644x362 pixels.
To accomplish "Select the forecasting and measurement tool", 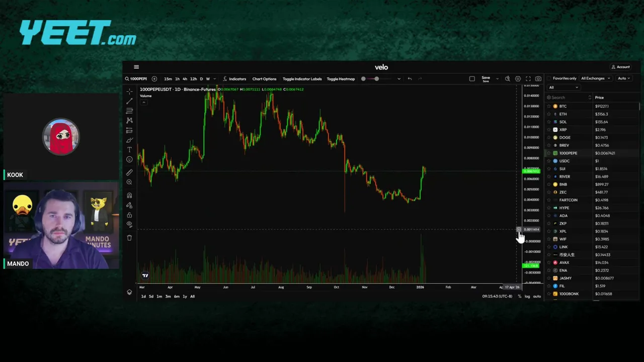I will [129, 130].
